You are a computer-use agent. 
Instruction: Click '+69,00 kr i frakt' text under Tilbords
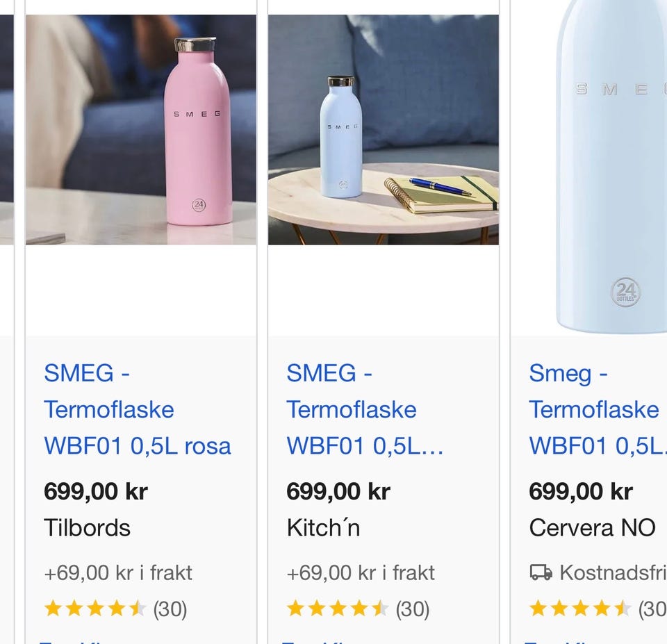pos(118,573)
